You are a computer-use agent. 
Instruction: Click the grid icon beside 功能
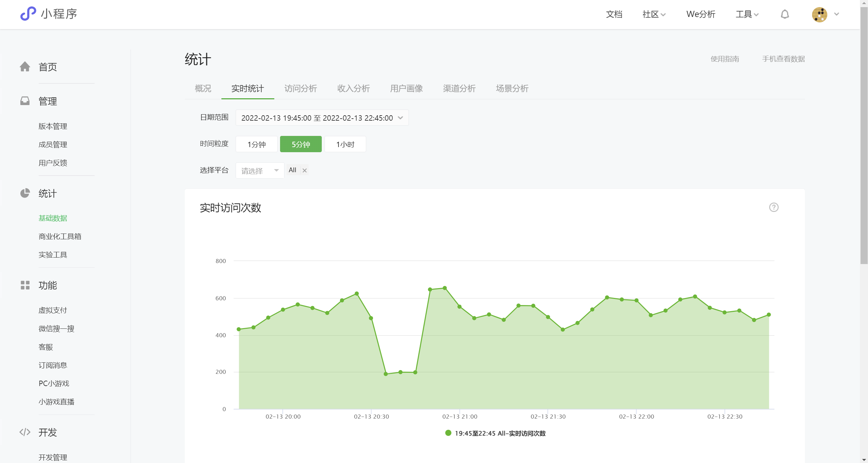tap(25, 285)
